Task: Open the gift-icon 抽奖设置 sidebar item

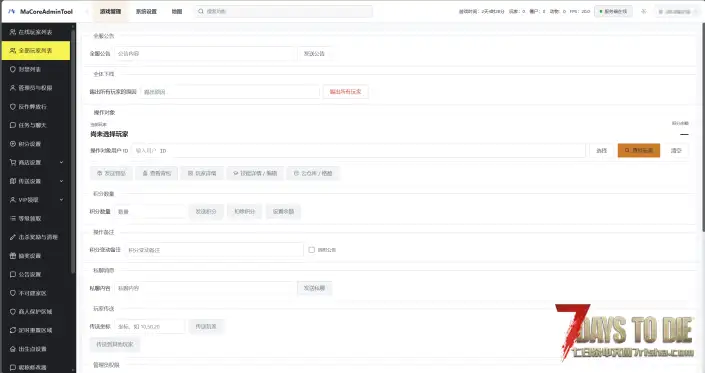Action: [36, 256]
